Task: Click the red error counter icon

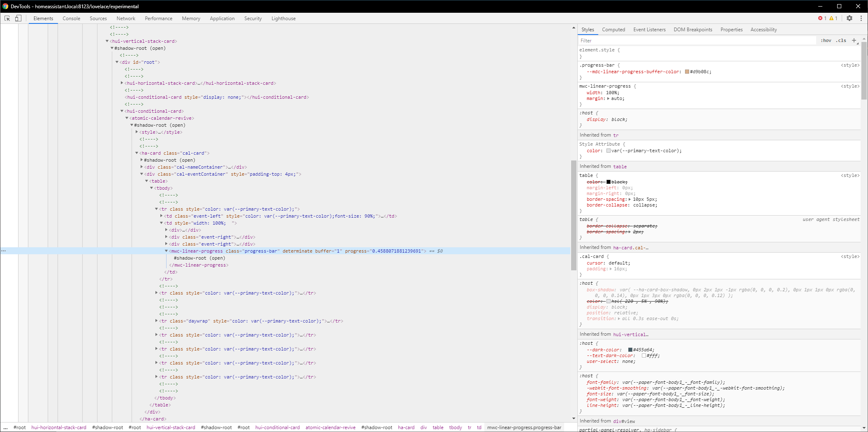Action: 821,18
